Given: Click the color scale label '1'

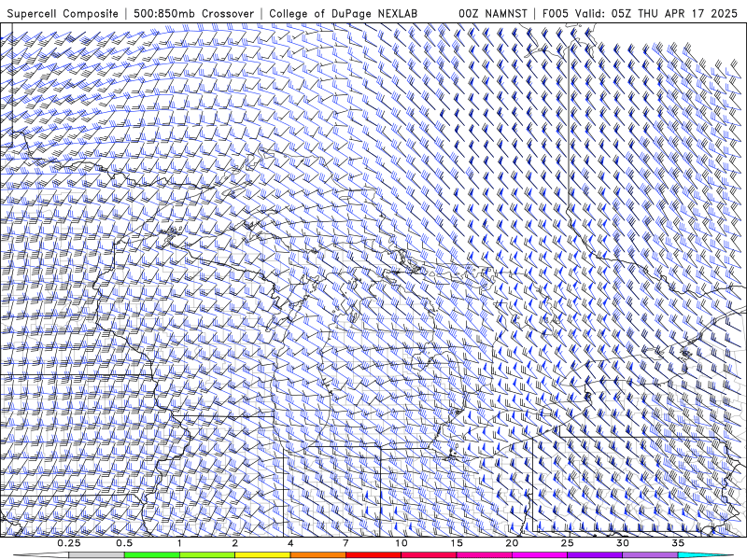Looking at the screenshot, I should coord(179,543).
